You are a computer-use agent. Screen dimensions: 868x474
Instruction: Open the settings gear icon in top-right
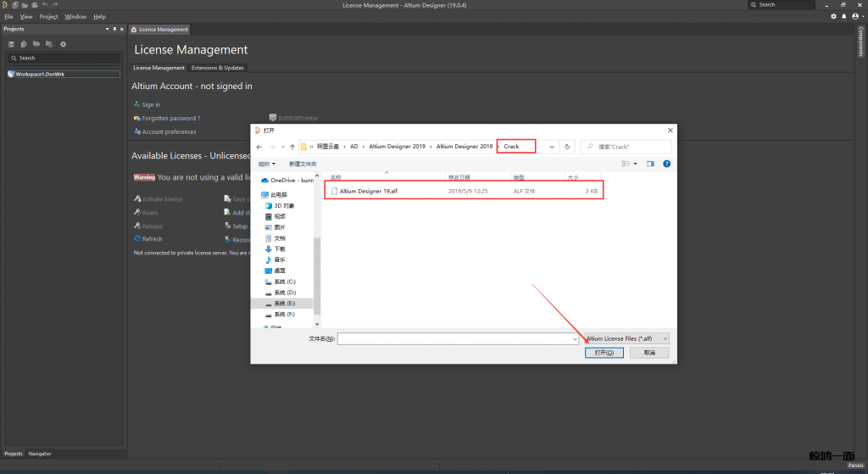click(833, 16)
